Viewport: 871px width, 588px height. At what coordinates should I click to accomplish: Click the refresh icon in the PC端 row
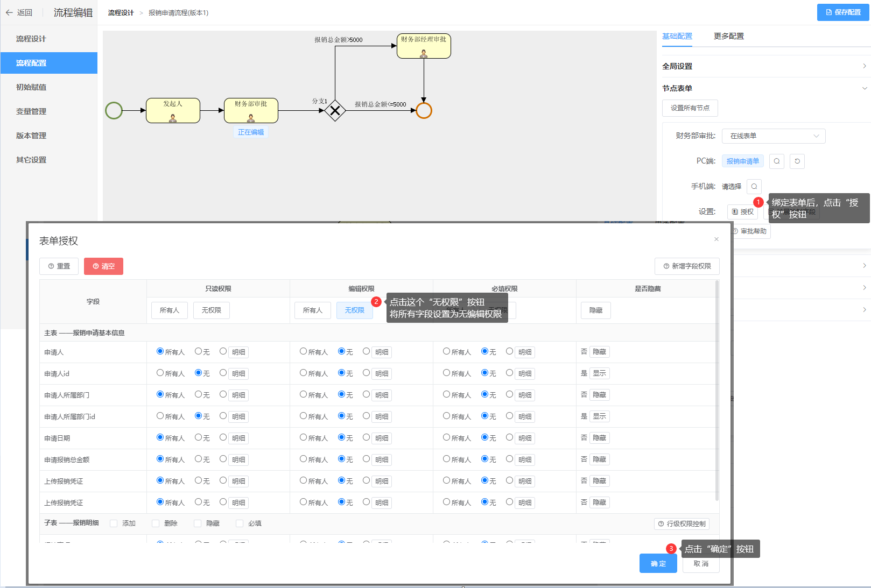pyautogui.click(x=797, y=161)
